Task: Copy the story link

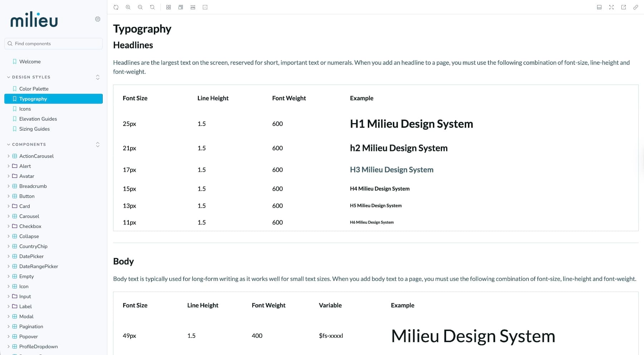Action: click(x=635, y=7)
